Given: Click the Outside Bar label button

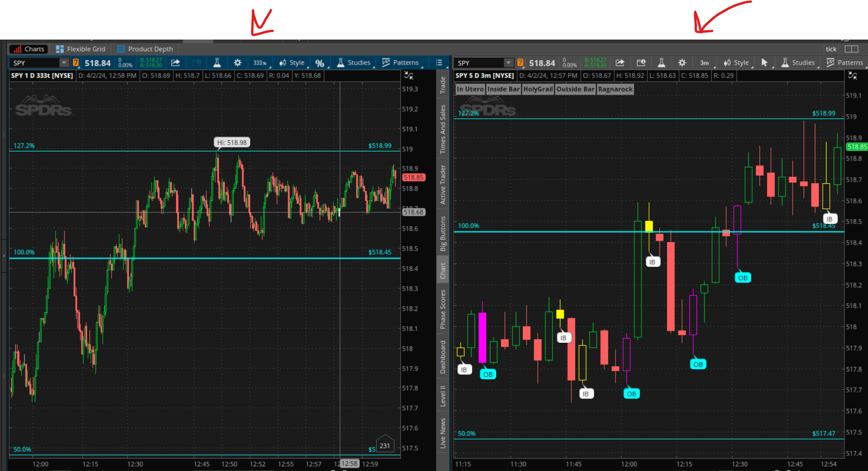Looking at the screenshot, I should 576,89.
